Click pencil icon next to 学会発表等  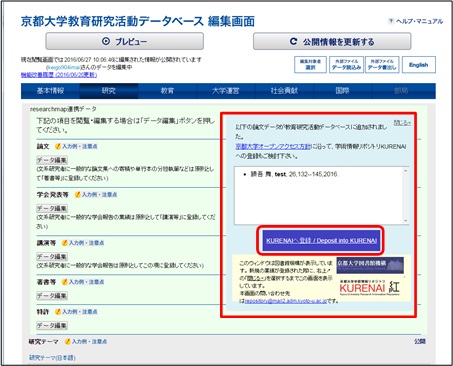pos(78,195)
